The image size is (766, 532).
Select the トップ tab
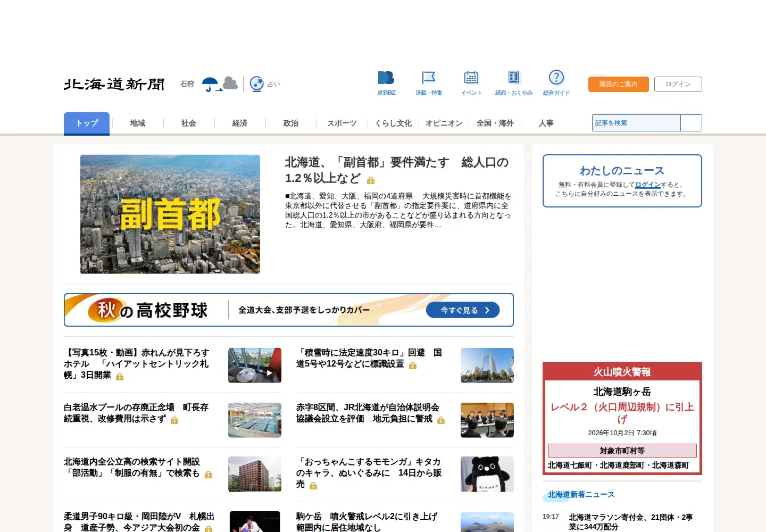(87, 123)
